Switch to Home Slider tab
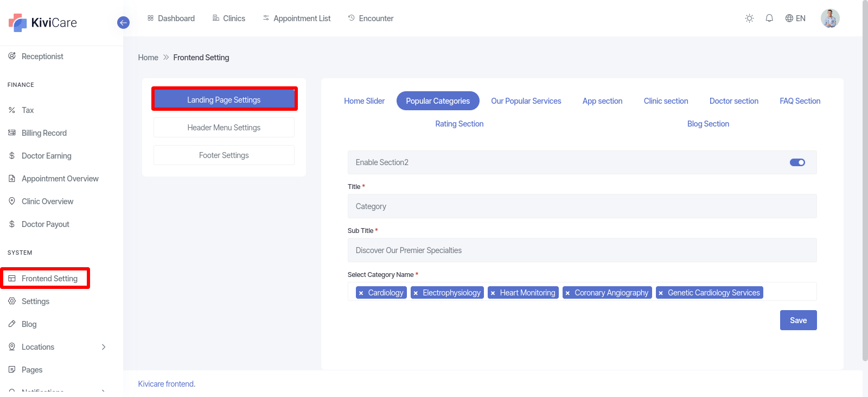This screenshot has width=868, height=397. click(x=365, y=101)
